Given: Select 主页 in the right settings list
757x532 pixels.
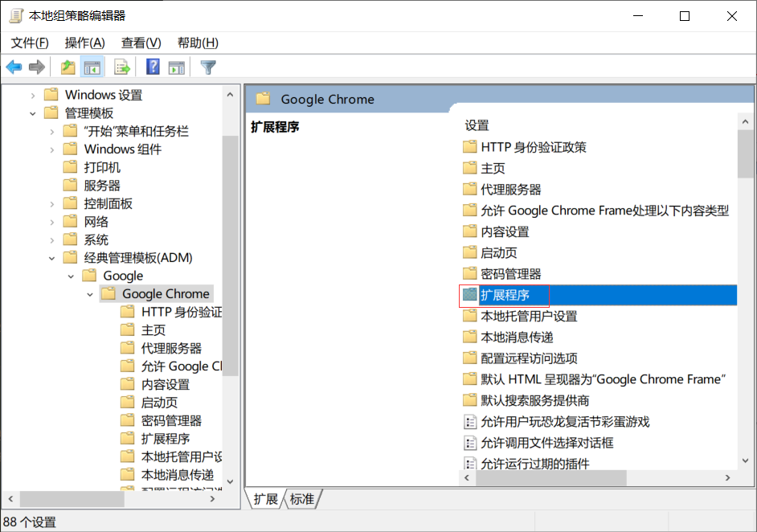Looking at the screenshot, I should (x=493, y=168).
